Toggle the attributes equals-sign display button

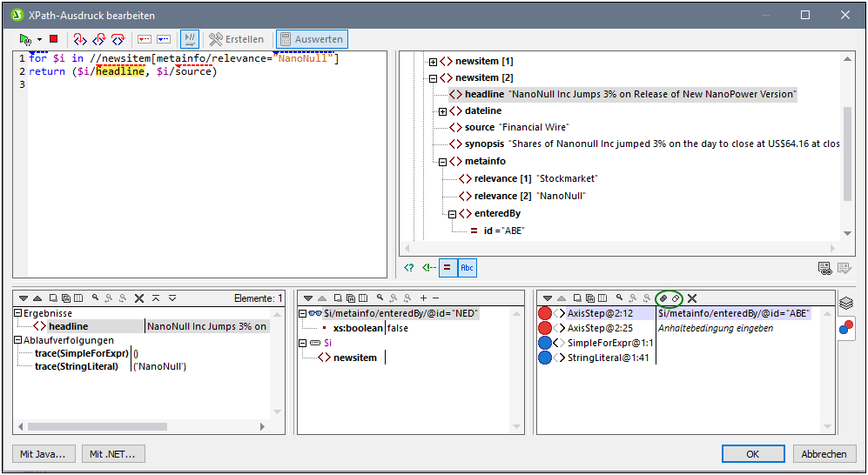click(447, 268)
